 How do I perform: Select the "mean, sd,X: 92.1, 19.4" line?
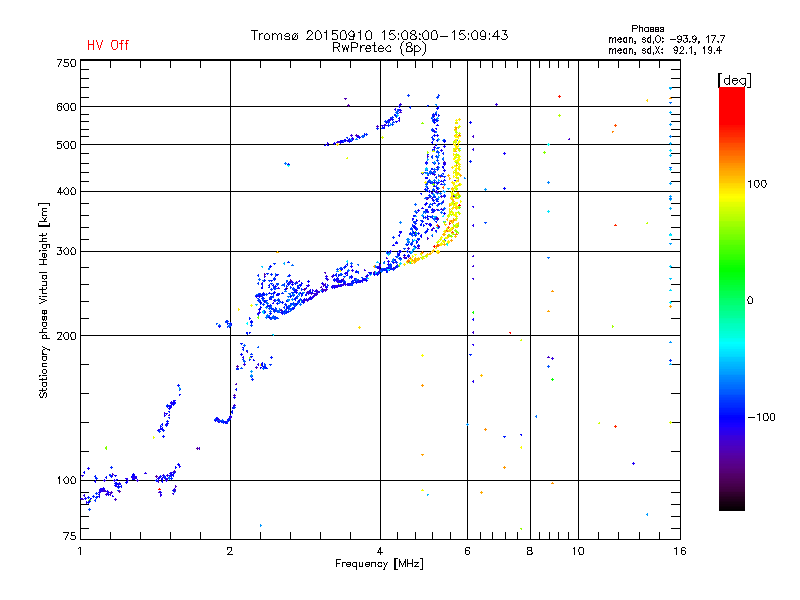665,50
